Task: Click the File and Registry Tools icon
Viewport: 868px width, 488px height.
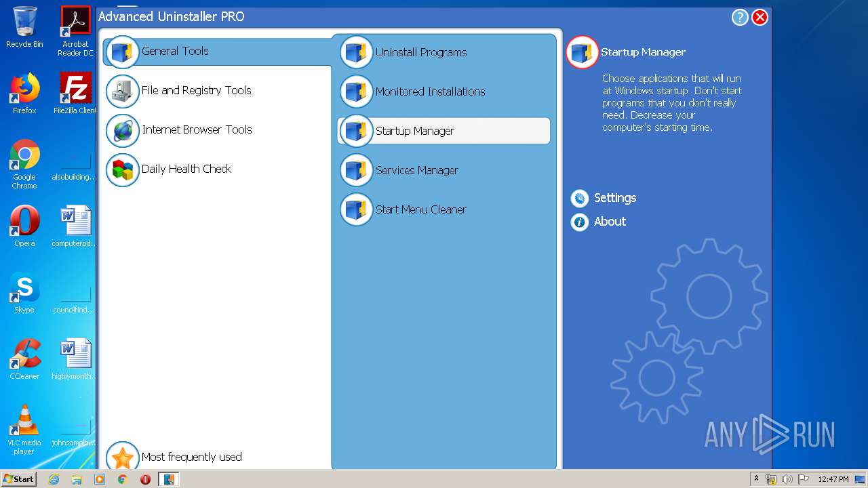Action: [123, 91]
